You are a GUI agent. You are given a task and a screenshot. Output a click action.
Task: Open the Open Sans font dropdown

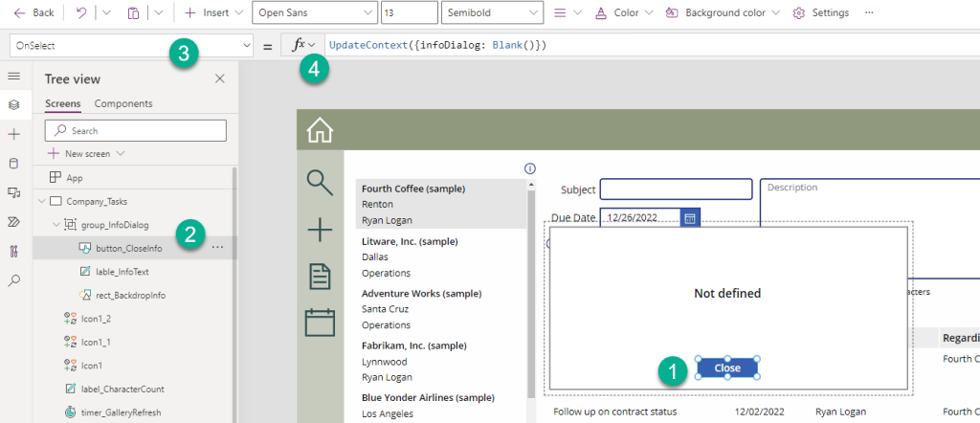pyautogui.click(x=315, y=12)
